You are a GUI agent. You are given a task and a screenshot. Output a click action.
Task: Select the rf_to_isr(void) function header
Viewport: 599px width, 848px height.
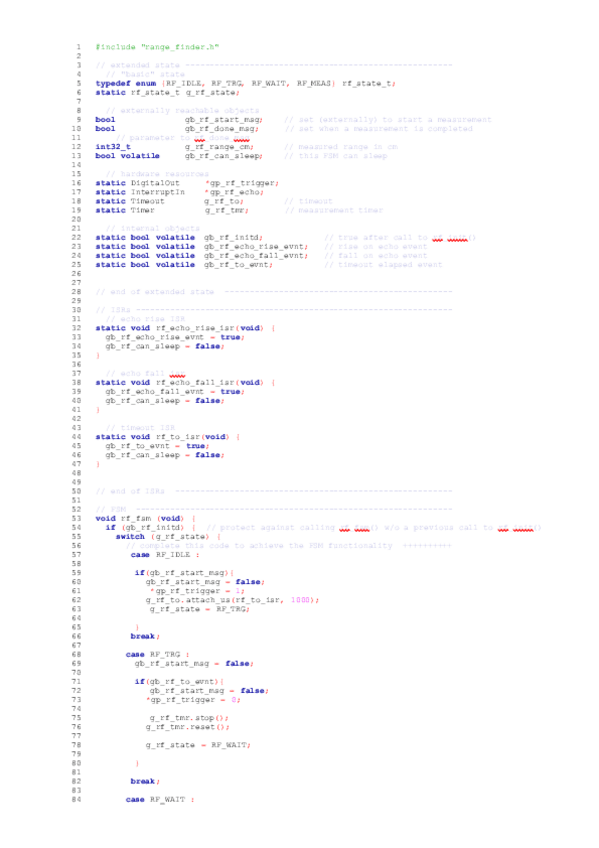168,436
